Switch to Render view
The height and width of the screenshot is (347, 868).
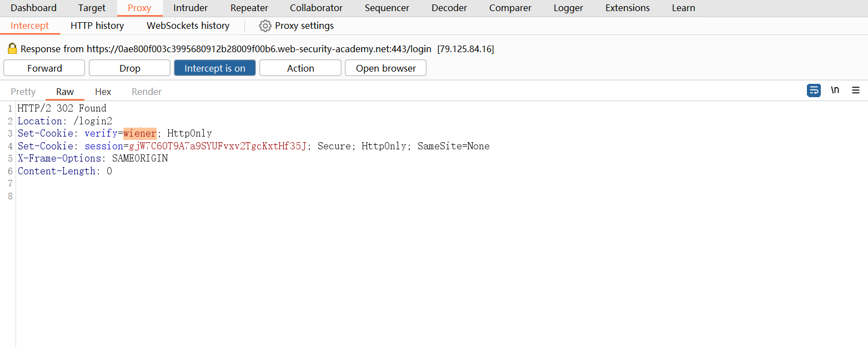coord(147,92)
